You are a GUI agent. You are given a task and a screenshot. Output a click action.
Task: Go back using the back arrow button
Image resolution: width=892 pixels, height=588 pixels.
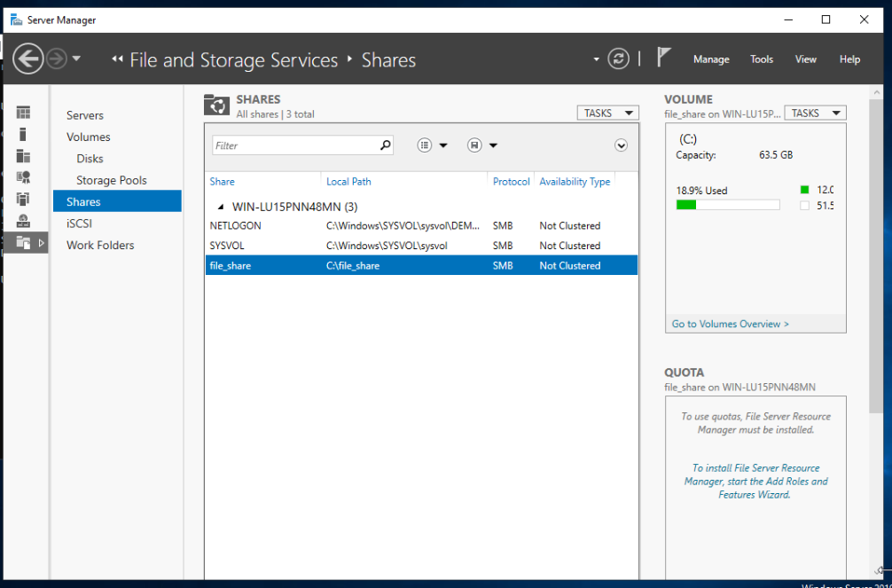pos(28,59)
